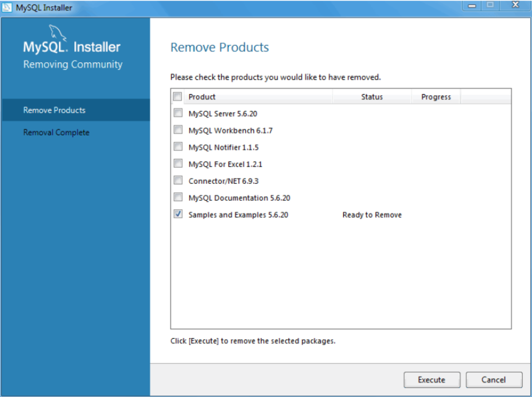Click the Progress column header

coord(436,96)
